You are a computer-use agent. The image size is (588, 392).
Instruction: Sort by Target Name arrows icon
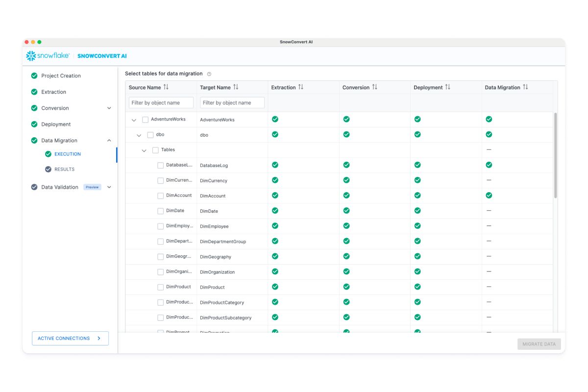click(236, 87)
